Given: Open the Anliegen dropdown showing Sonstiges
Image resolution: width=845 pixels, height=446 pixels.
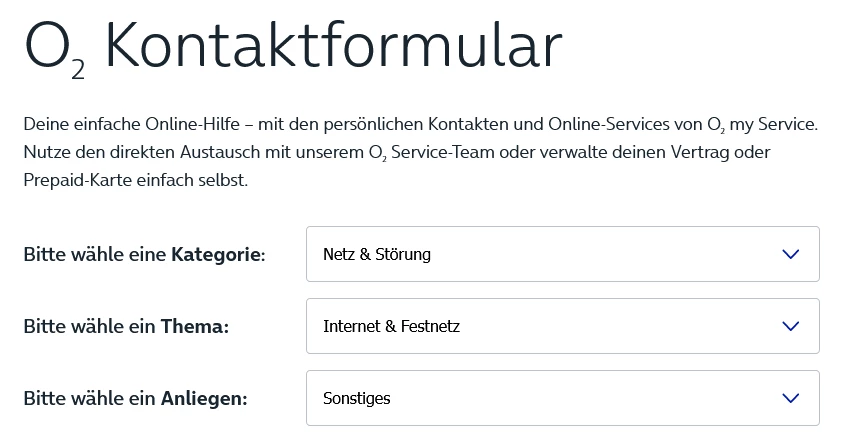Looking at the screenshot, I should (562, 398).
